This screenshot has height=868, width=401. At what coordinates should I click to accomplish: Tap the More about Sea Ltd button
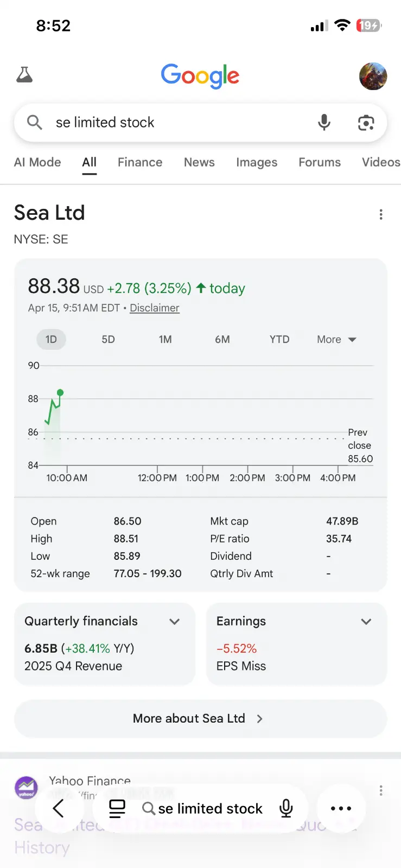click(x=200, y=718)
